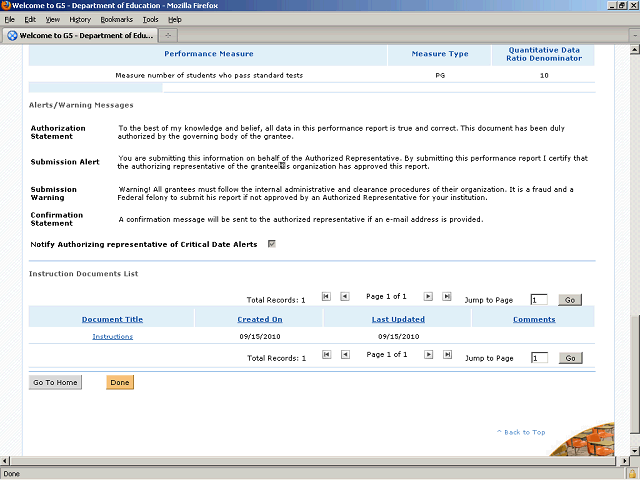
Task: Sort by Comments column header
Action: coord(534,320)
